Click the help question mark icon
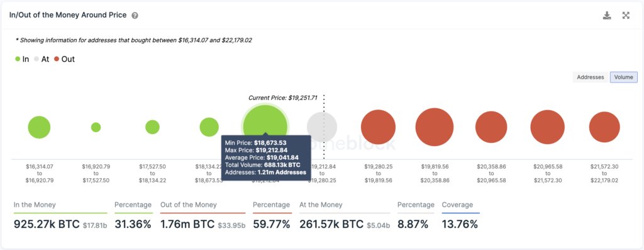This screenshot has height=250, width=644. [135, 16]
